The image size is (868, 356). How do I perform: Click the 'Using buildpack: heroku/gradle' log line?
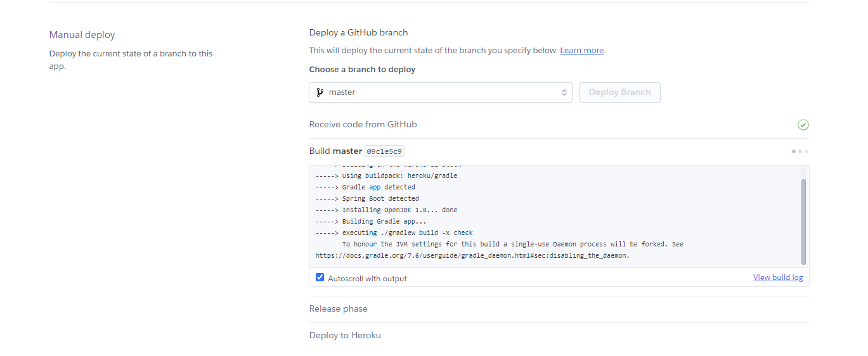tap(386, 176)
